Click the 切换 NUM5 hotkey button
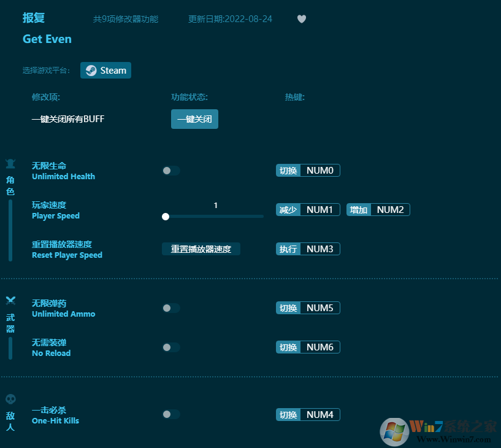 (308, 308)
